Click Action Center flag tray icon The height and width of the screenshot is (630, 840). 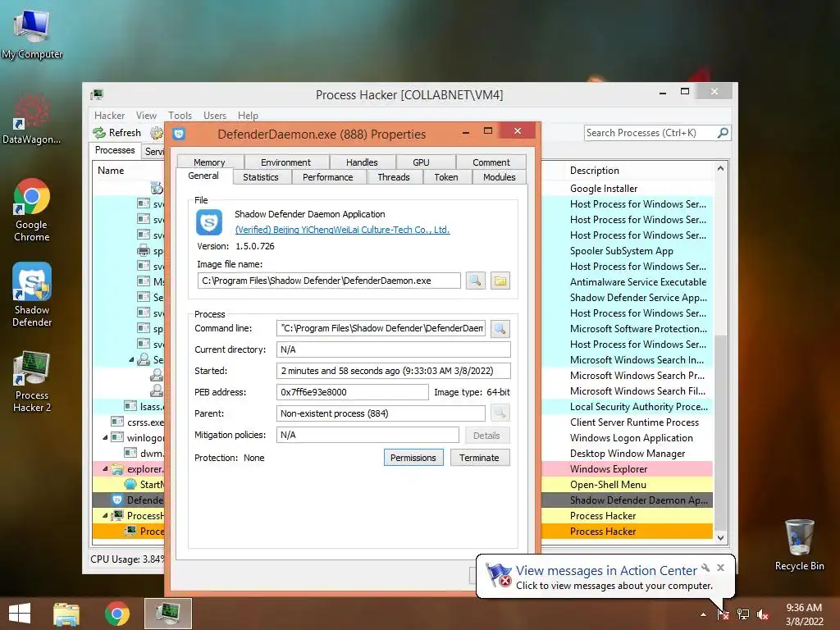click(723, 614)
